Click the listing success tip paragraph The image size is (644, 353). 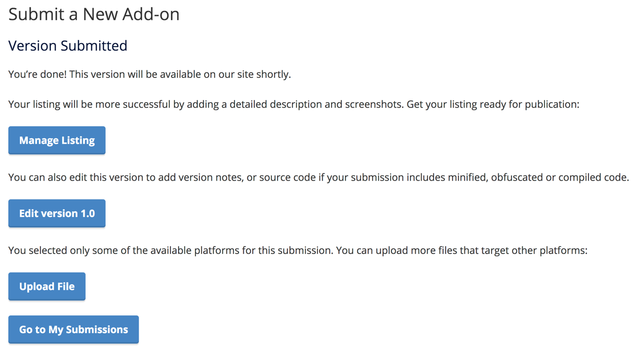click(x=292, y=104)
